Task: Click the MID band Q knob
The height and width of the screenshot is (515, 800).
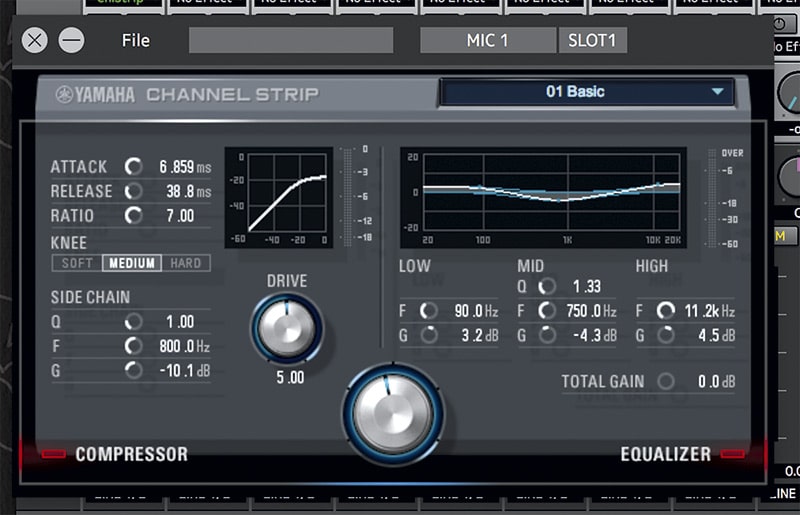Action: pyautogui.click(x=547, y=286)
